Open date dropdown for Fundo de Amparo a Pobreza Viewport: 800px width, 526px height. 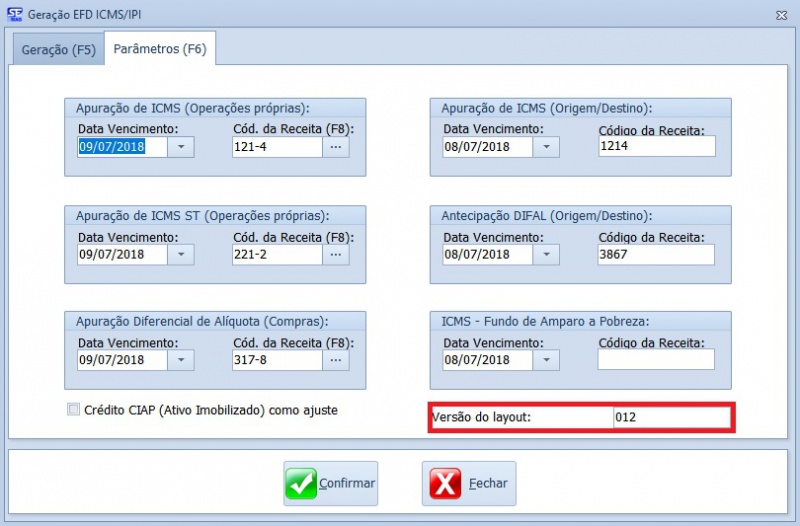(x=546, y=360)
